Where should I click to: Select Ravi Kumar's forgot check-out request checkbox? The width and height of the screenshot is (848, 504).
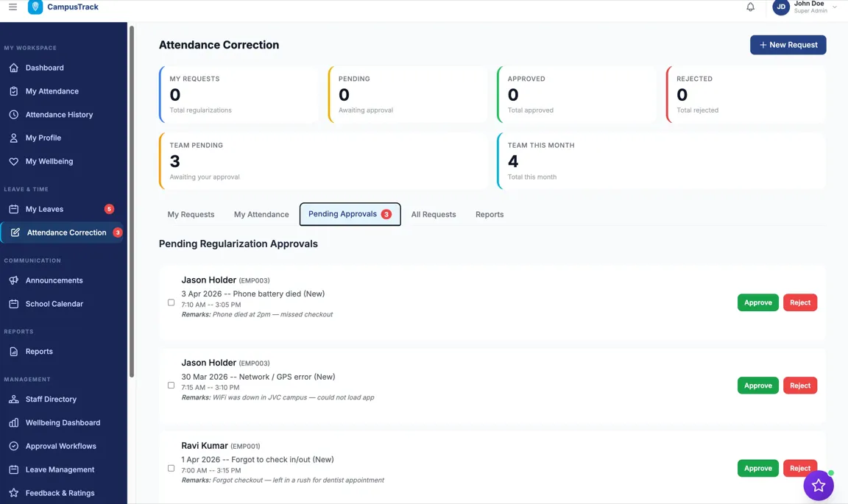(x=171, y=468)
